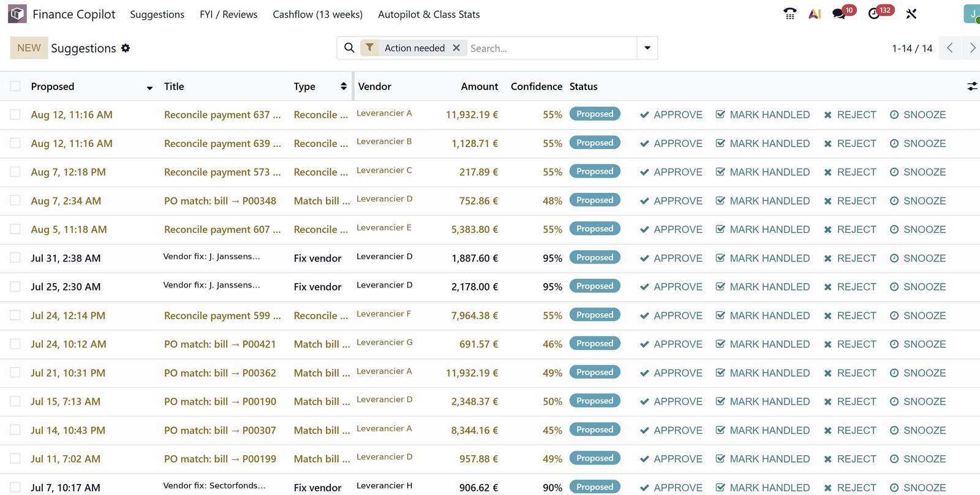The width and height of the screenshot is (980, 495).
Task: Open the optional columns adjust icon
Action: click(972, 86)
